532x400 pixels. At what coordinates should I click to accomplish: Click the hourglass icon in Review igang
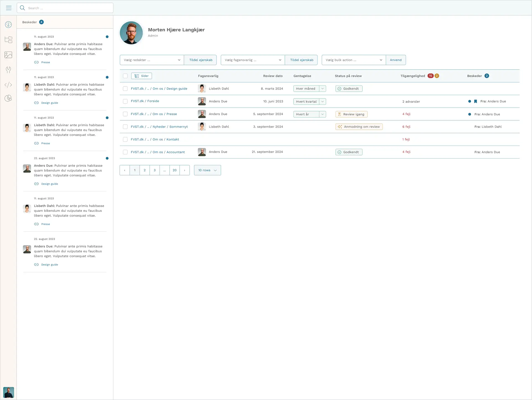tap(339, 114)
